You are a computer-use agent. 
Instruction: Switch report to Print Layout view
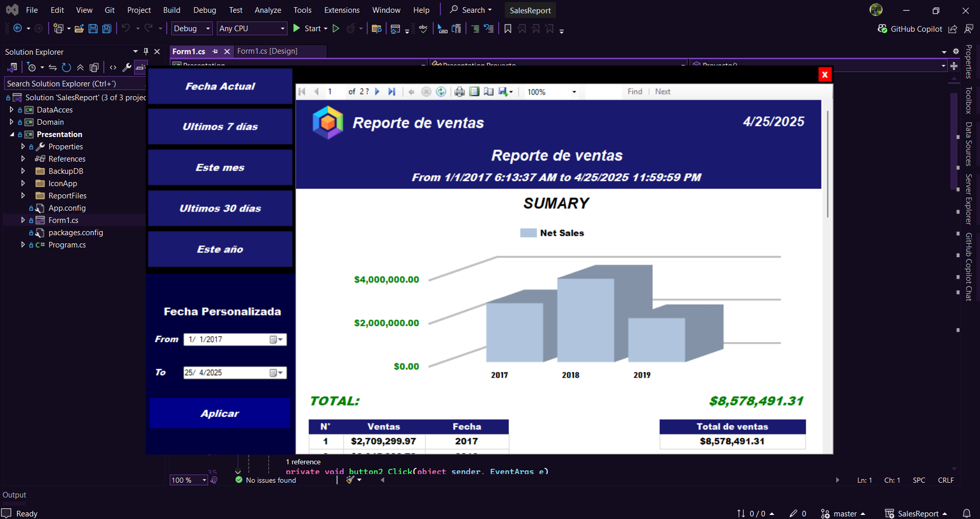point(474,92)
